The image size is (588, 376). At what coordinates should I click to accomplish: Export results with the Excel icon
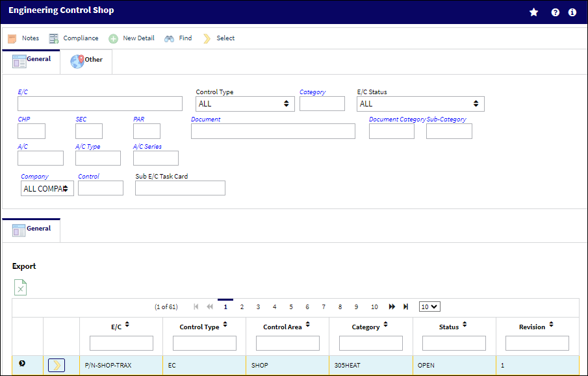(20, 288)
